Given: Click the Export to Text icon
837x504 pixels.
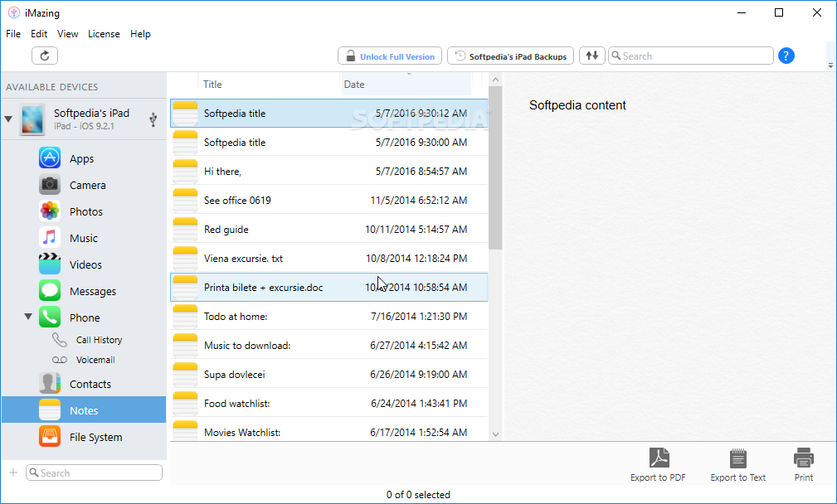Looking at the screenshot, I should pyautogui.click(x=738, y=458).
